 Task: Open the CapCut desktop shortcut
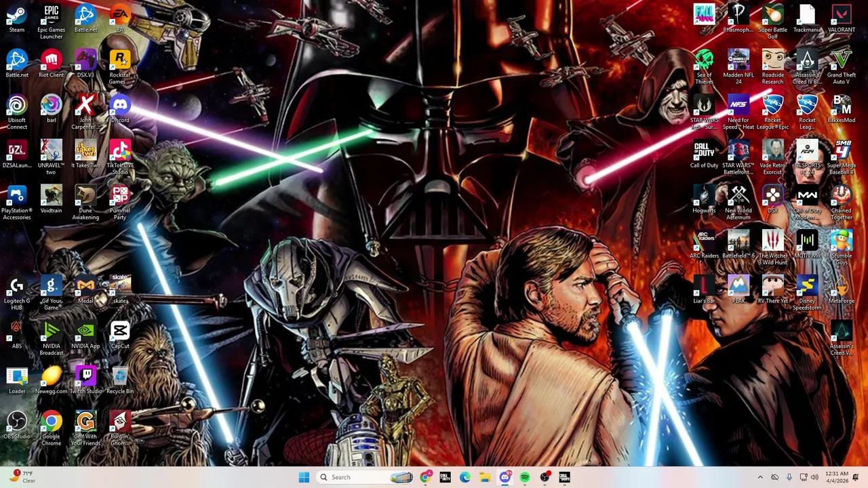coord(120,335)
